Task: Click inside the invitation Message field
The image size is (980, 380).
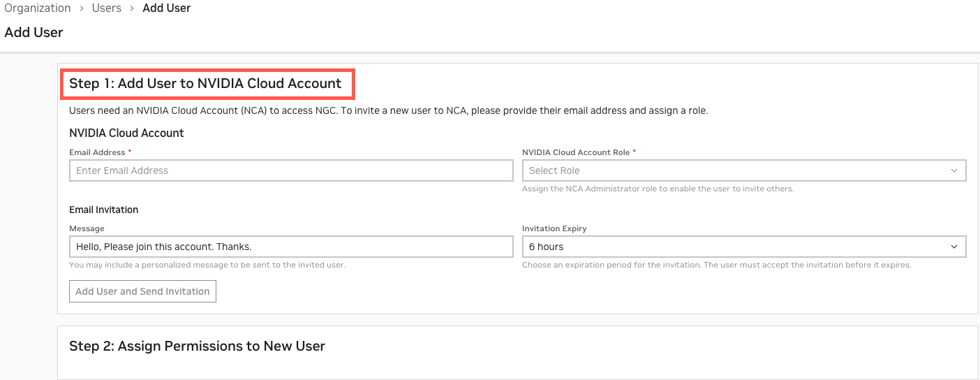Action: (x=291, y=247)
